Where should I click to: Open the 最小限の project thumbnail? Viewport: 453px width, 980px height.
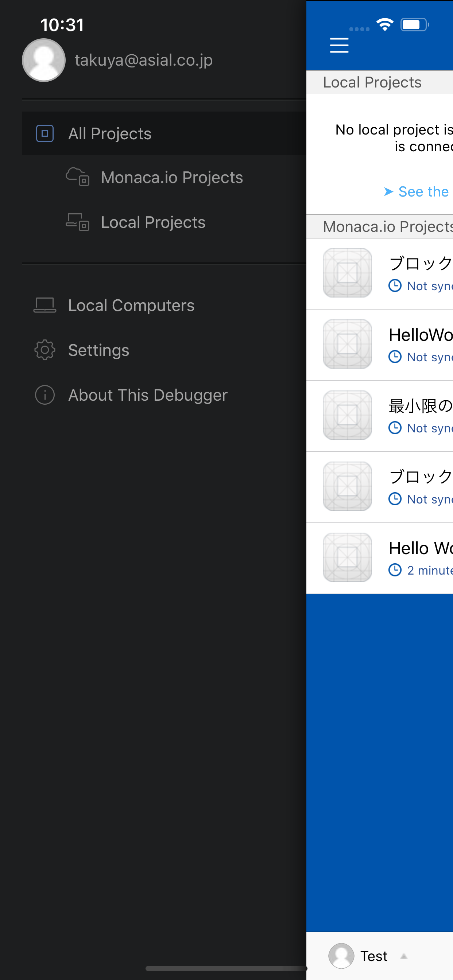347,415
